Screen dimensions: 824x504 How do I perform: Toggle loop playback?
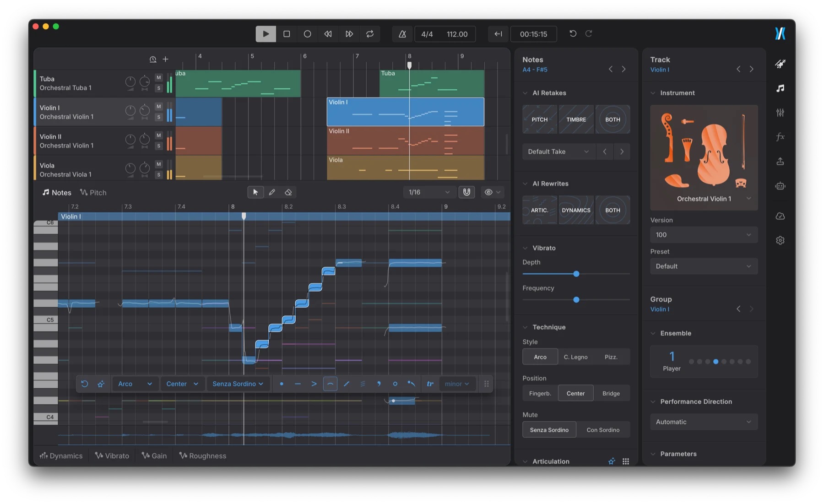pyautogui.click(x=370, y=34)
